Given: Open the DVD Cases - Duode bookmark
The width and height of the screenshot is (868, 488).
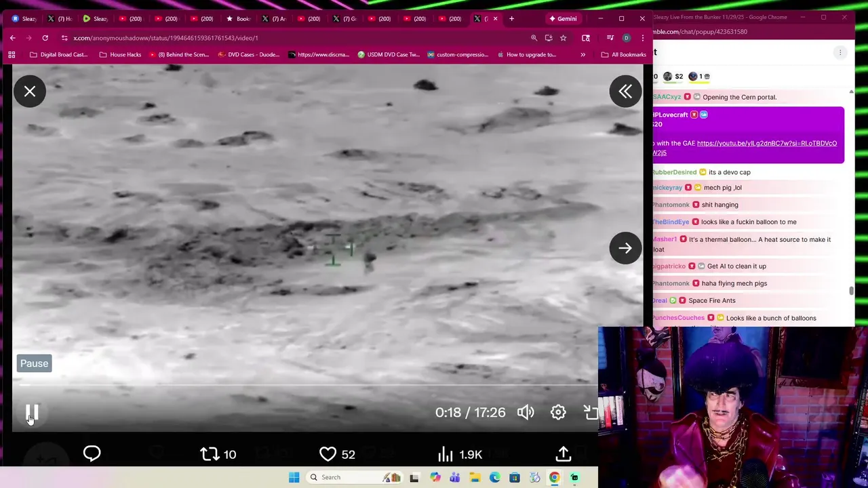Looking at the screenshot, I should click(x=249, y=55).
